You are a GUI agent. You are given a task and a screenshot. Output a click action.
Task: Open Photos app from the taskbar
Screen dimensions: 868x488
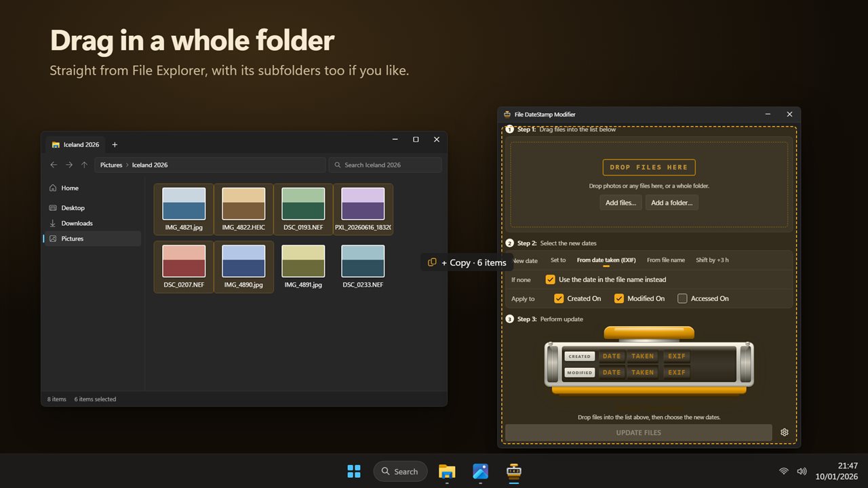tap(481, 471)
